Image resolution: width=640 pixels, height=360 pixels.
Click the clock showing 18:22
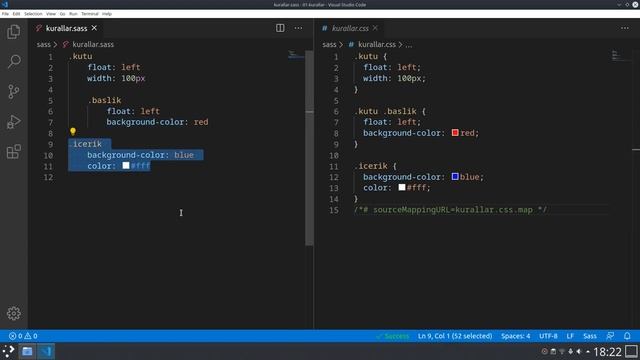point(607,351)
